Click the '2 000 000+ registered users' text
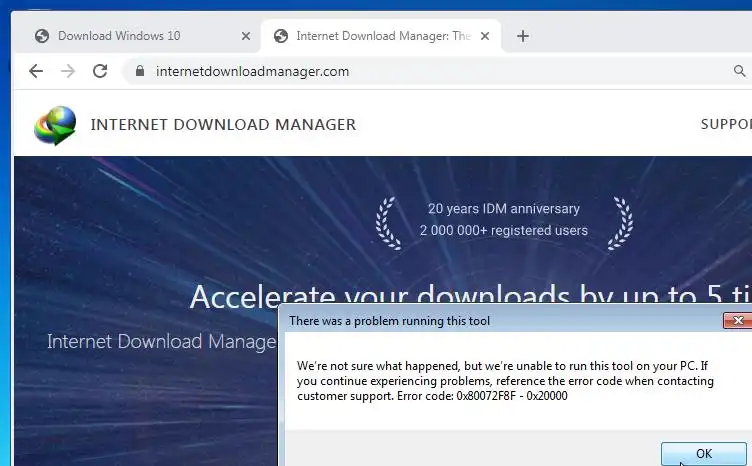The width and height of the screenshot is (752, 466). 504,231
